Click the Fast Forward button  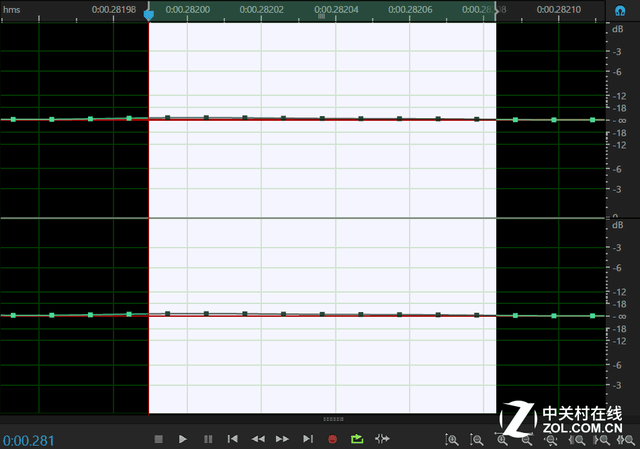[x=282, y=439]
